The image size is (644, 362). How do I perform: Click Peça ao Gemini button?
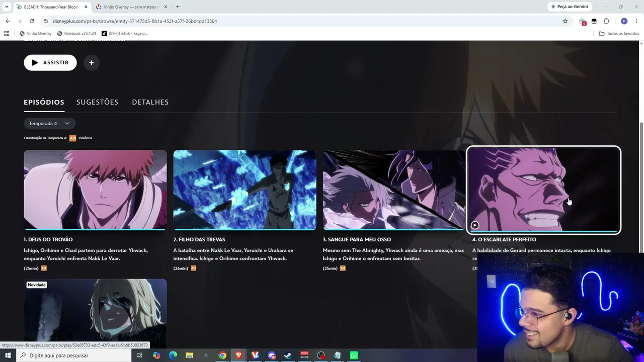(x=570, y=7)
